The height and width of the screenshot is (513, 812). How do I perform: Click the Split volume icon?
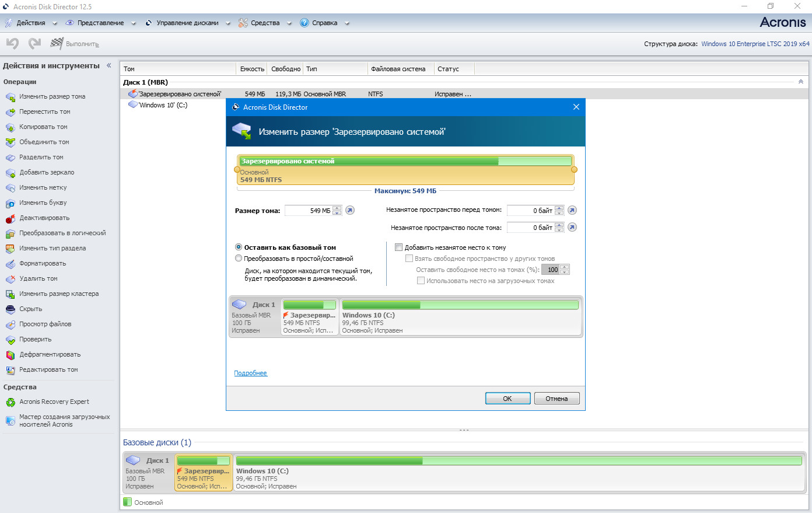click(x=10, y=158)
